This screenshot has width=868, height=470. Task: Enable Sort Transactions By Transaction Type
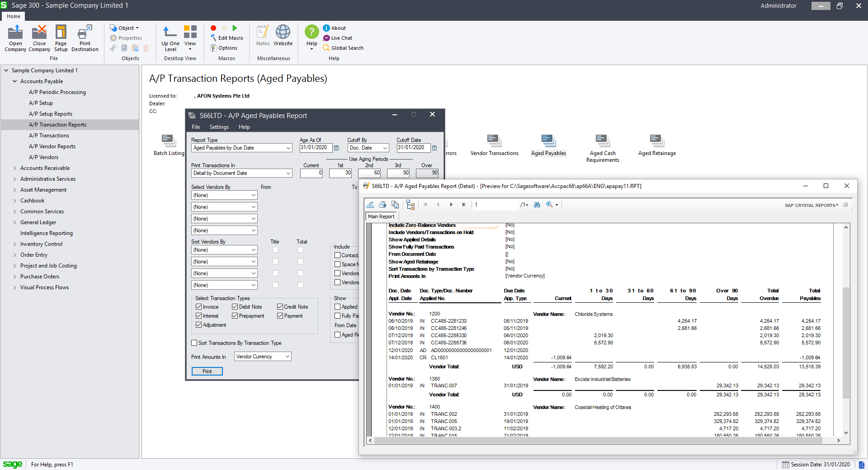(194, 343)
